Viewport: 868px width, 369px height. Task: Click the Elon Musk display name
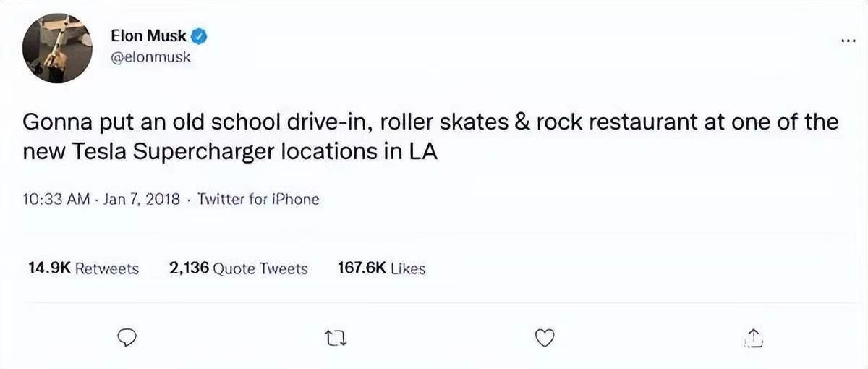pyautogui.click(x=148, y=35)
